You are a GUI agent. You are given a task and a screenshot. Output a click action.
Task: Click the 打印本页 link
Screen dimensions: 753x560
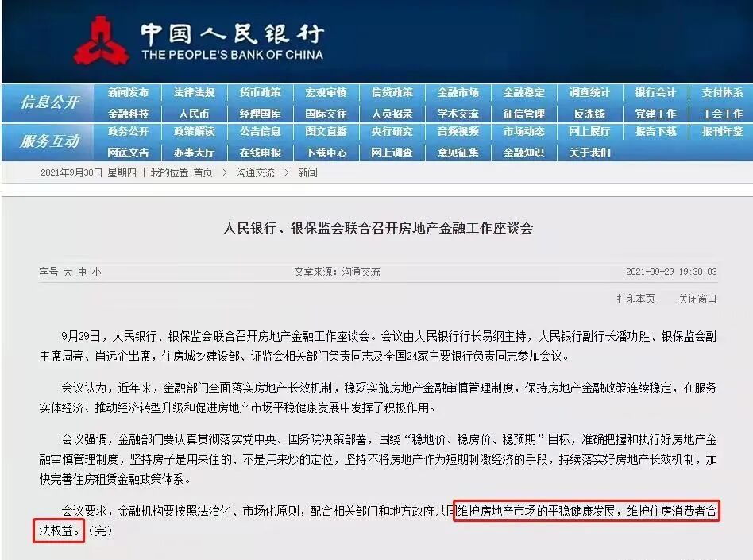coord(635,299)
